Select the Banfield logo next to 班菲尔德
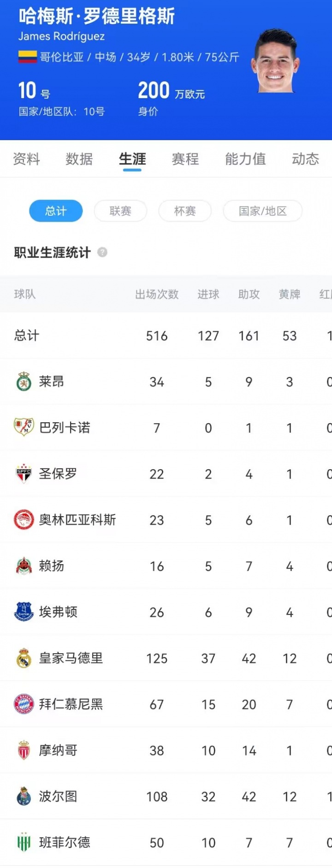The width and height of the screenshot is (332, 868). coord(24,843)
